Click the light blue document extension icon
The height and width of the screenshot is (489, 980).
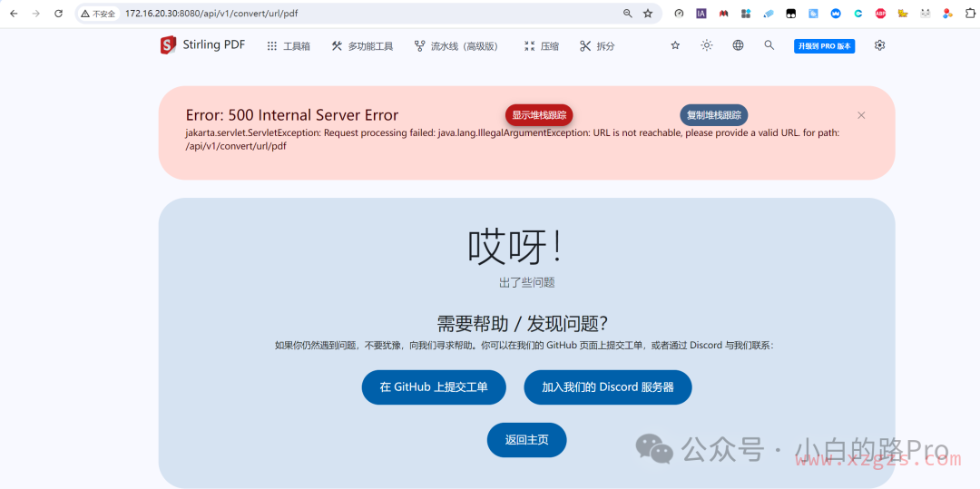coord(813,13)
